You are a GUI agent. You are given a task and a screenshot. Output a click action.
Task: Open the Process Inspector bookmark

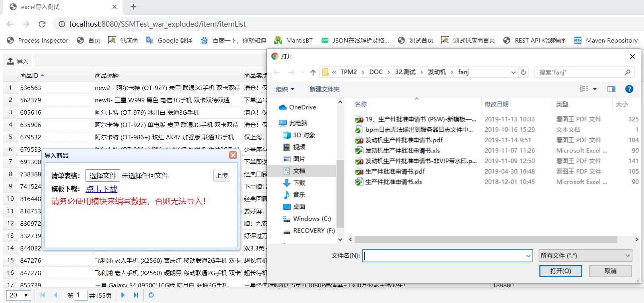click(38, 40)
